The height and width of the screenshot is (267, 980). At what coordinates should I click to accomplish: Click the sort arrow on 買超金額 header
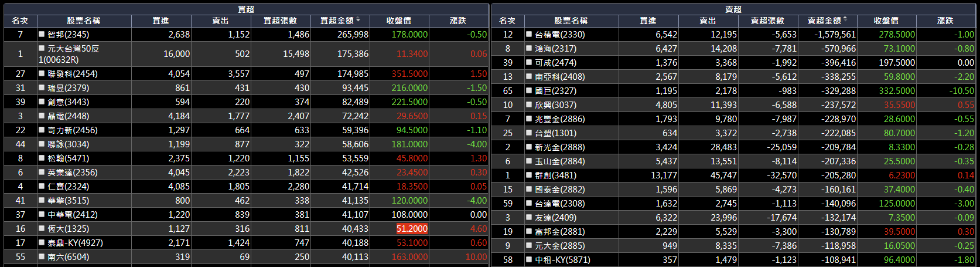[358, 20]
